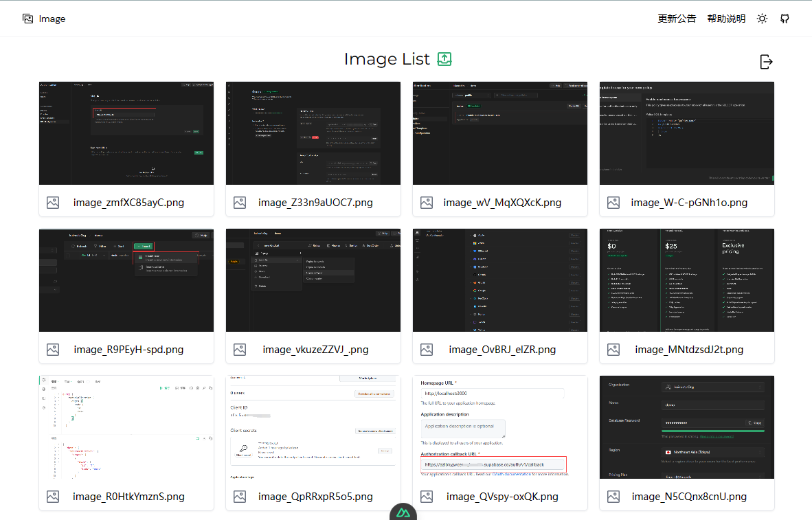Open the thumbnail of image_vkuzeZZVJ_.png
Image resolution: width=812 pixels, height=520 pixels.
pos(313,280)
